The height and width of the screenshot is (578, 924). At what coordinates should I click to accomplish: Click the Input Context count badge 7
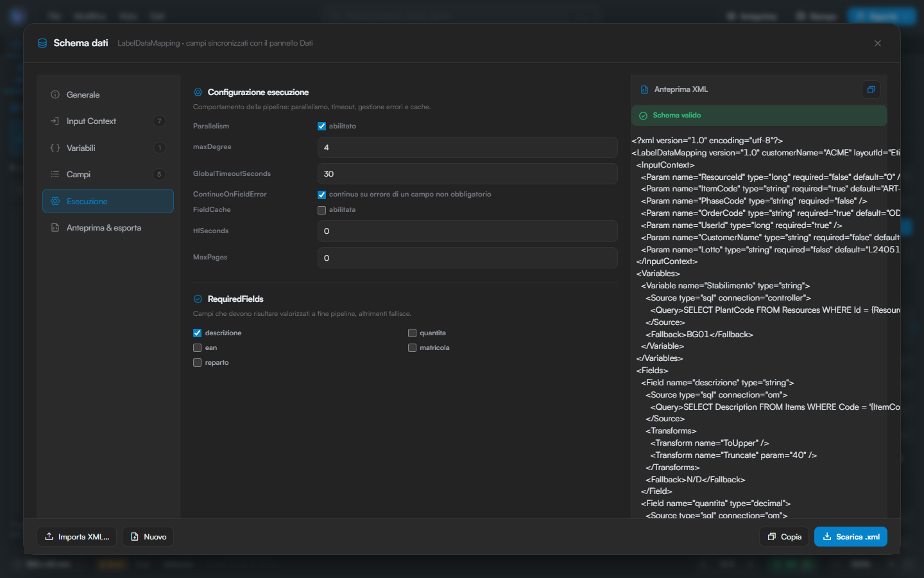pyautogui.click(x=159, y=121)
